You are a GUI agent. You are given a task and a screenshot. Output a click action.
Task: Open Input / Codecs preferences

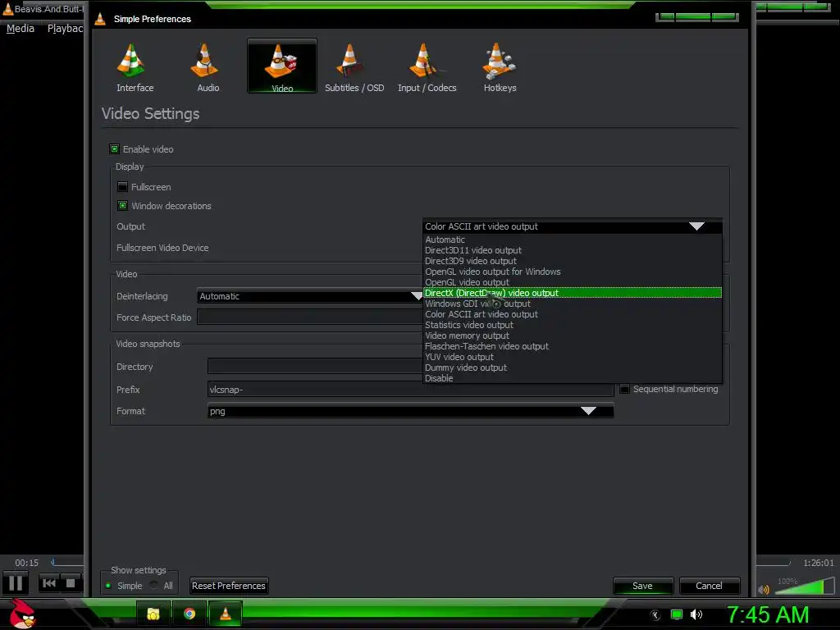click(x=427, y=67)
